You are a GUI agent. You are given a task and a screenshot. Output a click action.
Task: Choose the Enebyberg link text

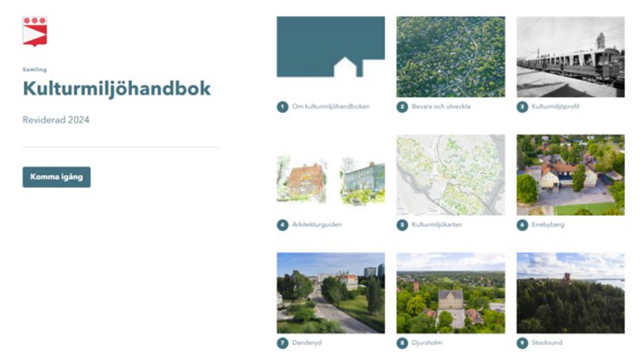click(x=549, y=224)
